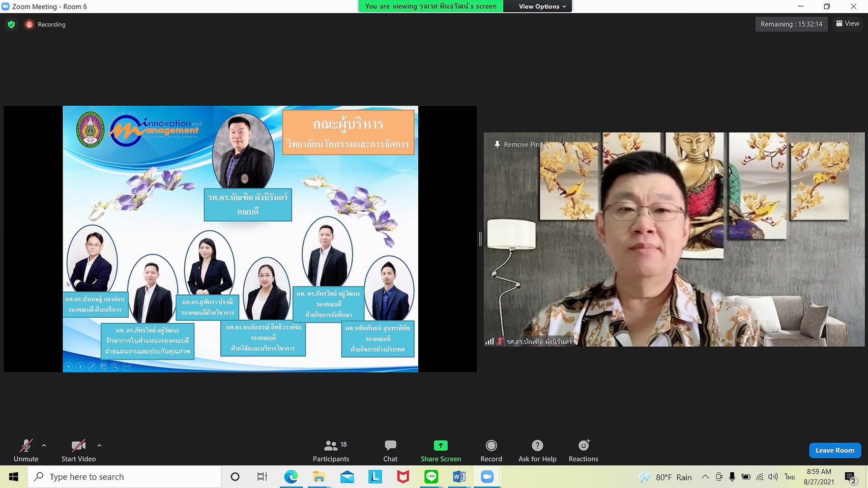This screenshot has height=488, width=868.
Task: Show hidden system tray icons
Action: coord(705,477)
